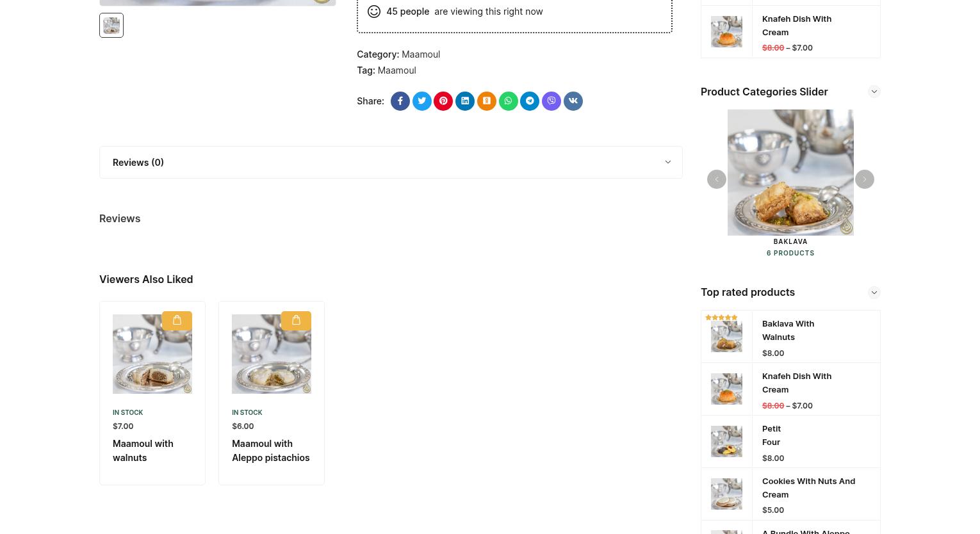Image resolution: width=980 pixels, height=534 pixels.
Task: Share product on WhatsApp
Action: tap(509, 101)
